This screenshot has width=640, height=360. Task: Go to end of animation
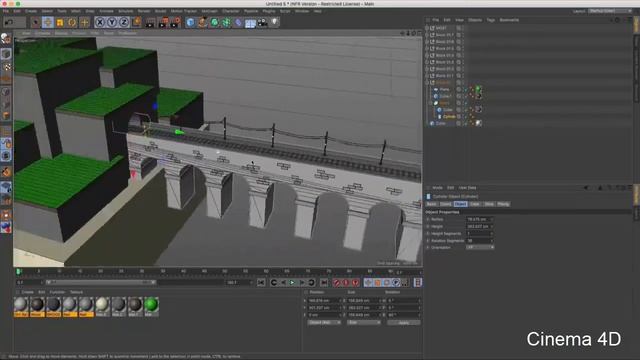point(324,282)
